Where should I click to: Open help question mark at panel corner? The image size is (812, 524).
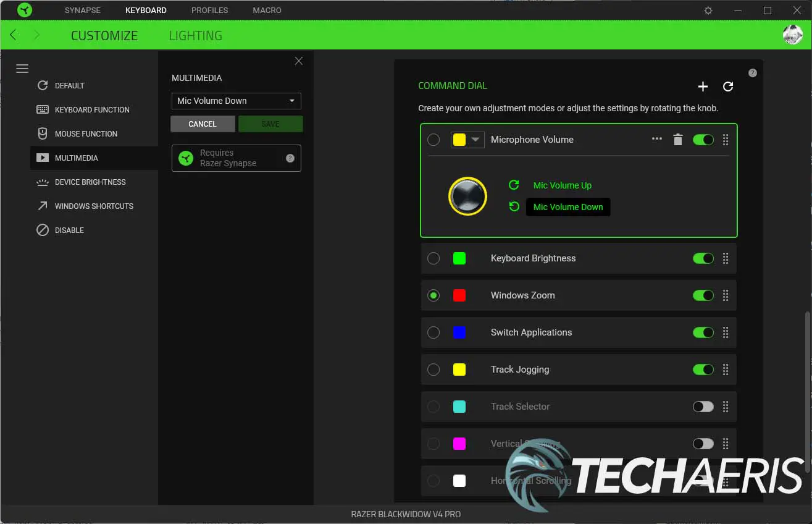tap(752, 73)
